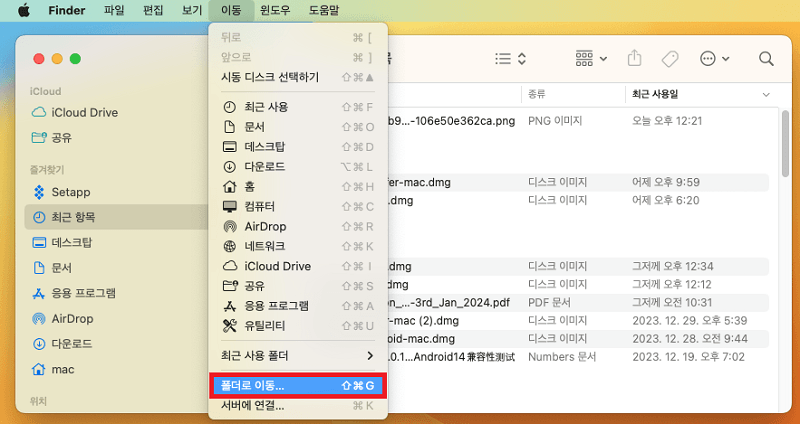Select 공유 in the 이동 menu
Viewport: 800px width, 424px height.
(298, 286)
